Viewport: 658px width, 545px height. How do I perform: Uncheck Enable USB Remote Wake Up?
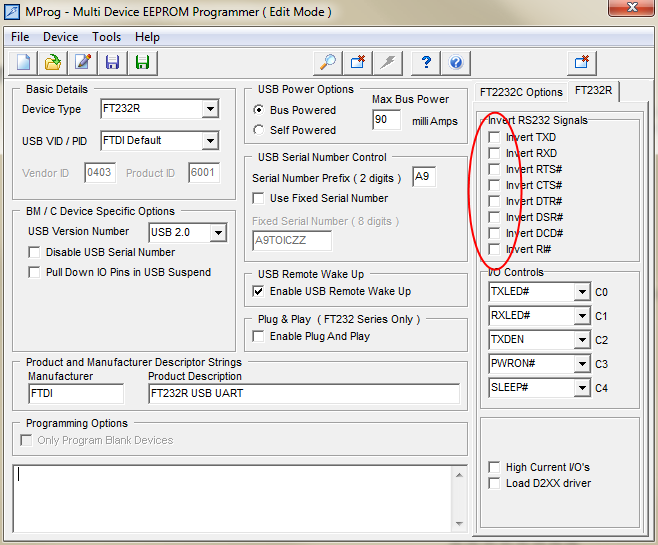coord(258,291)
